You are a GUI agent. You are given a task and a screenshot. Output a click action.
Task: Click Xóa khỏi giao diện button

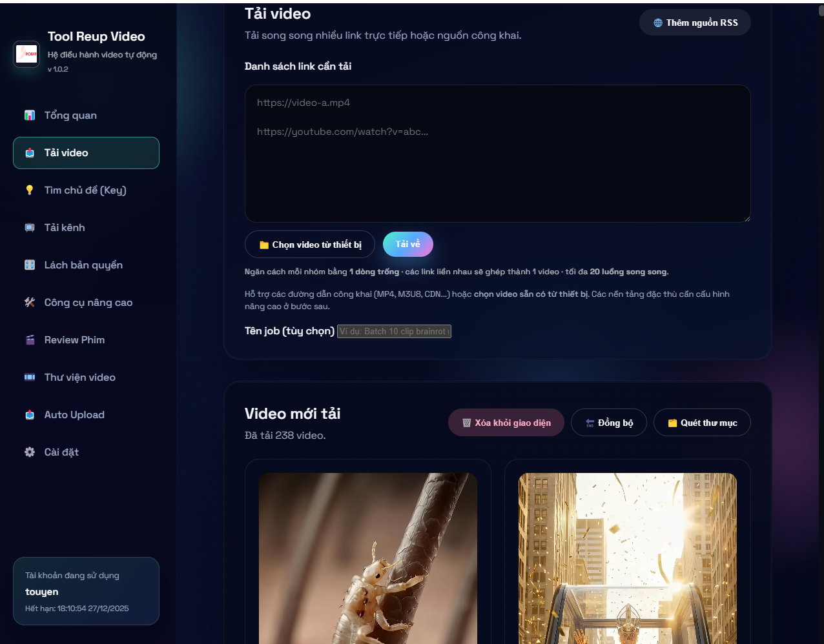click(x=506, y=423)
